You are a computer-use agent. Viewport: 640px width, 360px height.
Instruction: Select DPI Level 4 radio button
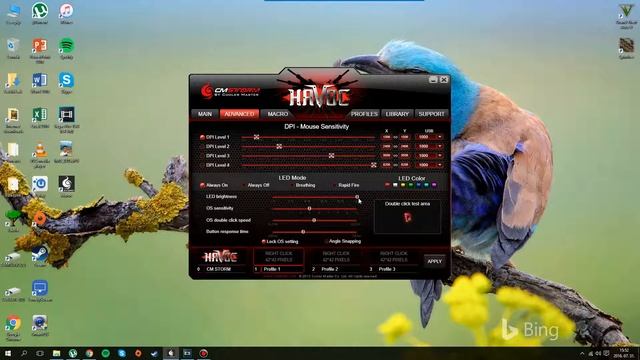pyautogui.click(x=202, y=165)
